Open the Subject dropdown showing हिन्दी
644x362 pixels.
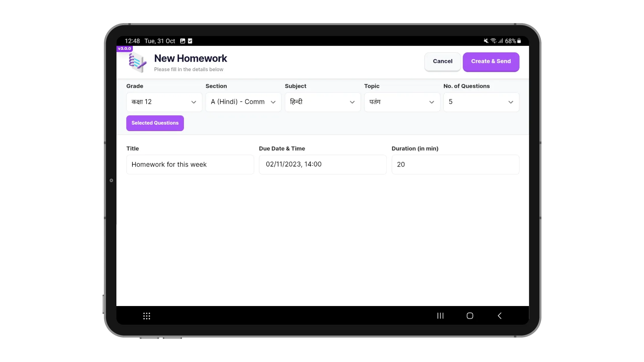(x=323, y=102)
